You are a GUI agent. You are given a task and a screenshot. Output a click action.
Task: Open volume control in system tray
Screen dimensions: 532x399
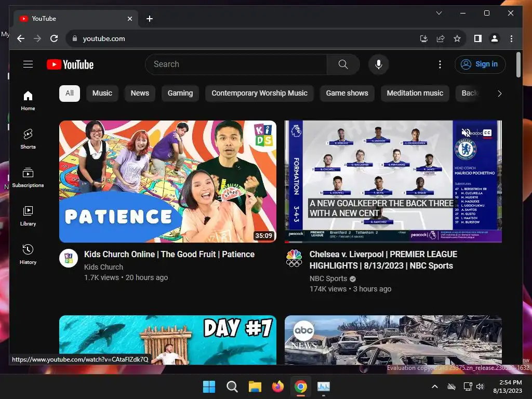click(x=480, y=387)
